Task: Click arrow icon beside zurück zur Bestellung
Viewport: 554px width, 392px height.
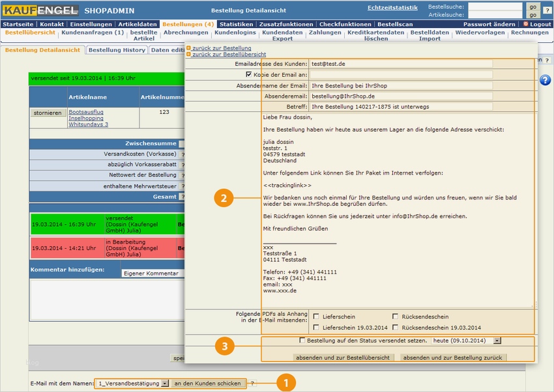Action: point(188,48)
